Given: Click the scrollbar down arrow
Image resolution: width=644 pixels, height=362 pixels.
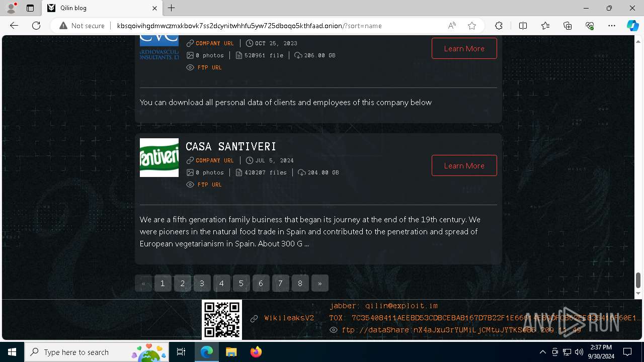Looking at the screenshot, I should click(x=638, y=294).
